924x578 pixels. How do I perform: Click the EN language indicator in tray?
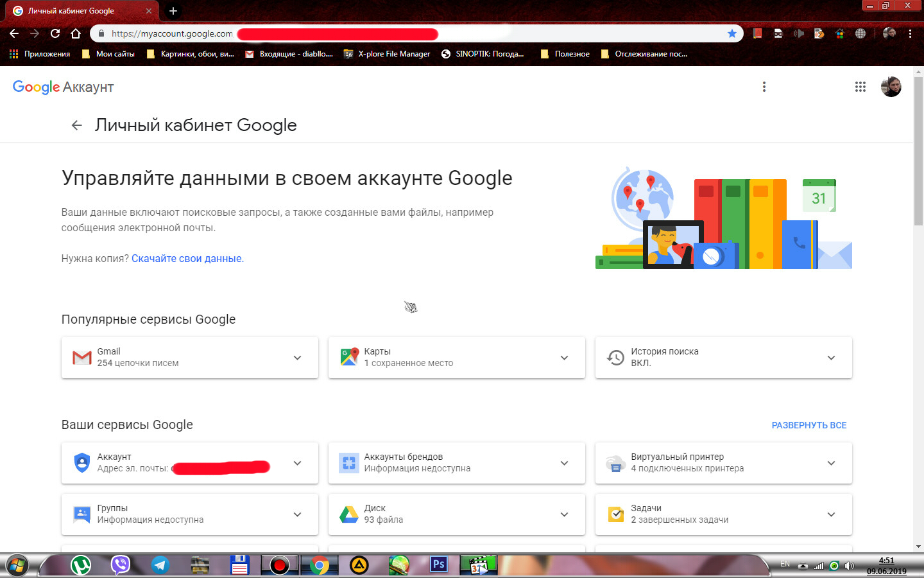[x=785, y=564]
